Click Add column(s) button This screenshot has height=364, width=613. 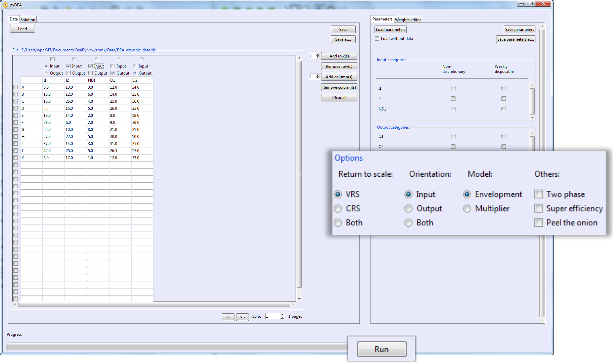click(339, 77)
